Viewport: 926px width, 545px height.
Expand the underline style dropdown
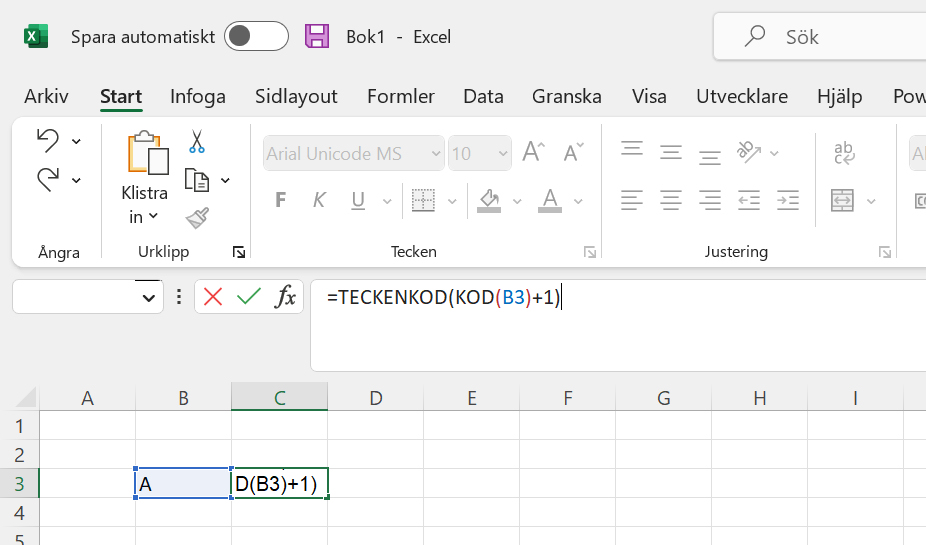point(387,201)
